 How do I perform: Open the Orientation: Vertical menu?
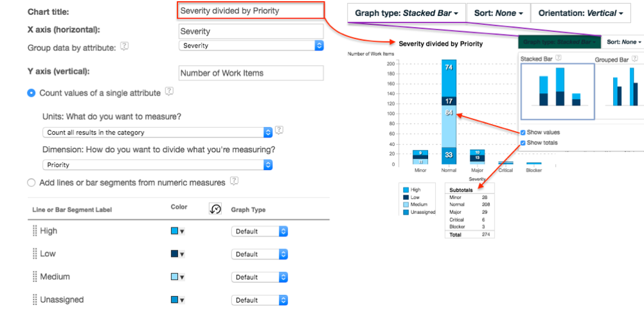pyautogui.click(x=580, y=13)
